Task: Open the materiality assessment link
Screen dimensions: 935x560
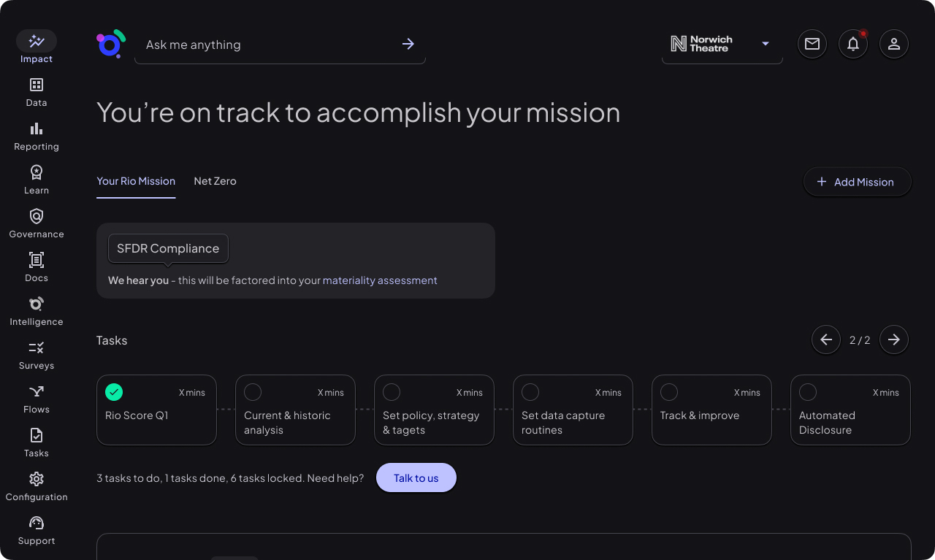Action: coord(380,280)
